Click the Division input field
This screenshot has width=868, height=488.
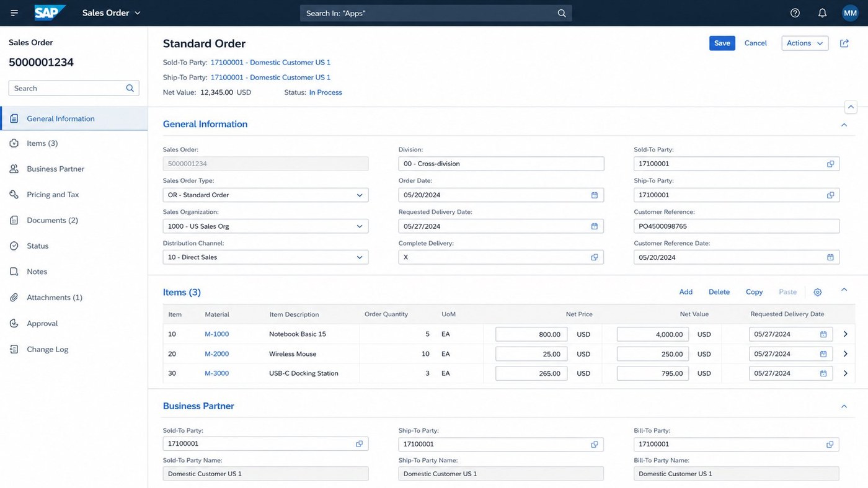[x=501, y=164]
